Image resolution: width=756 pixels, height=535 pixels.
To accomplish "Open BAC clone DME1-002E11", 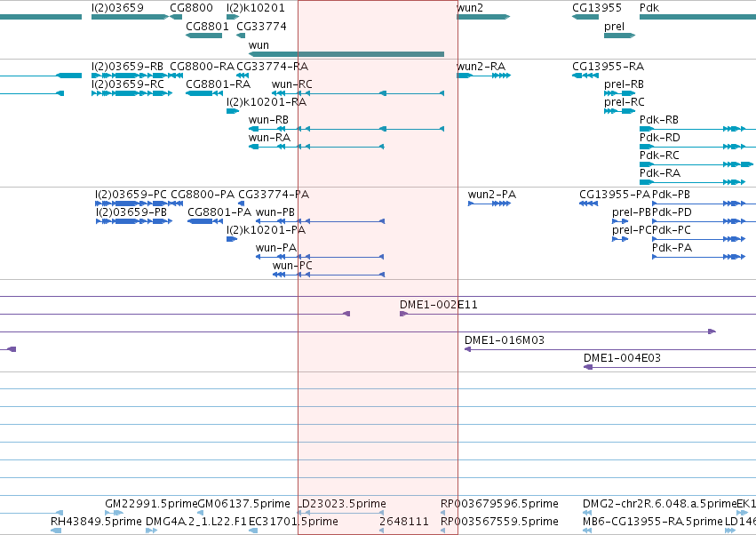I will click(x=439, y=305).
